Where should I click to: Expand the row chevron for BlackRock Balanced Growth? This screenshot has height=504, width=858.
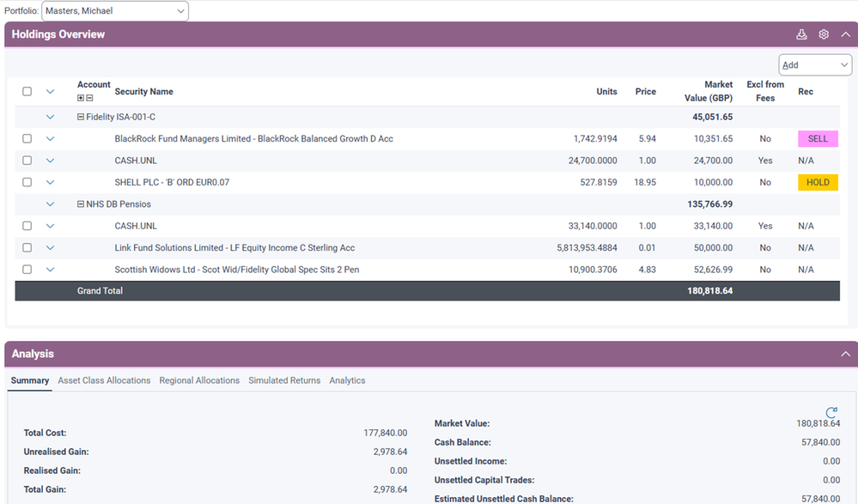point(50,139)
